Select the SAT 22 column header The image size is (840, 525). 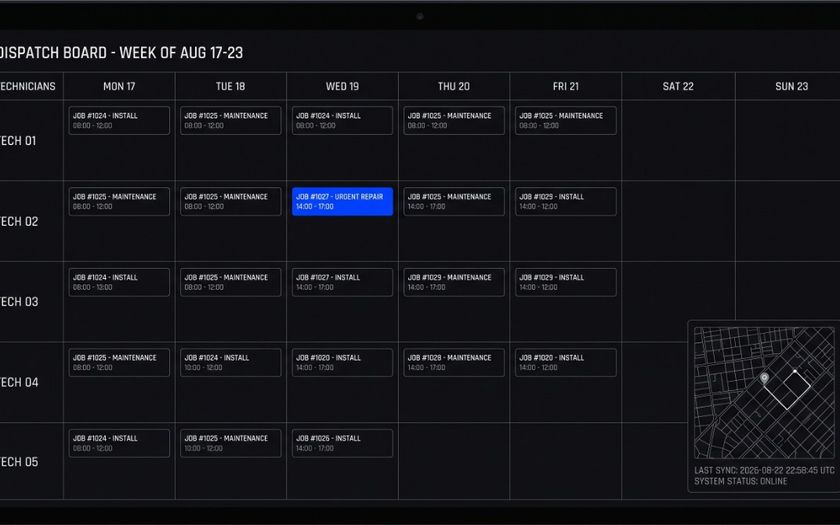[x=678, y=86]
